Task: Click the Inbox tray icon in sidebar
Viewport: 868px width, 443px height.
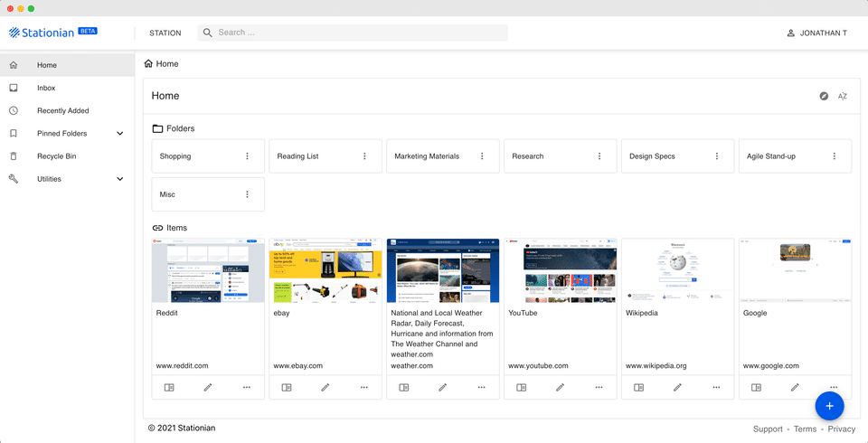Action: click(x=14, y=88)
